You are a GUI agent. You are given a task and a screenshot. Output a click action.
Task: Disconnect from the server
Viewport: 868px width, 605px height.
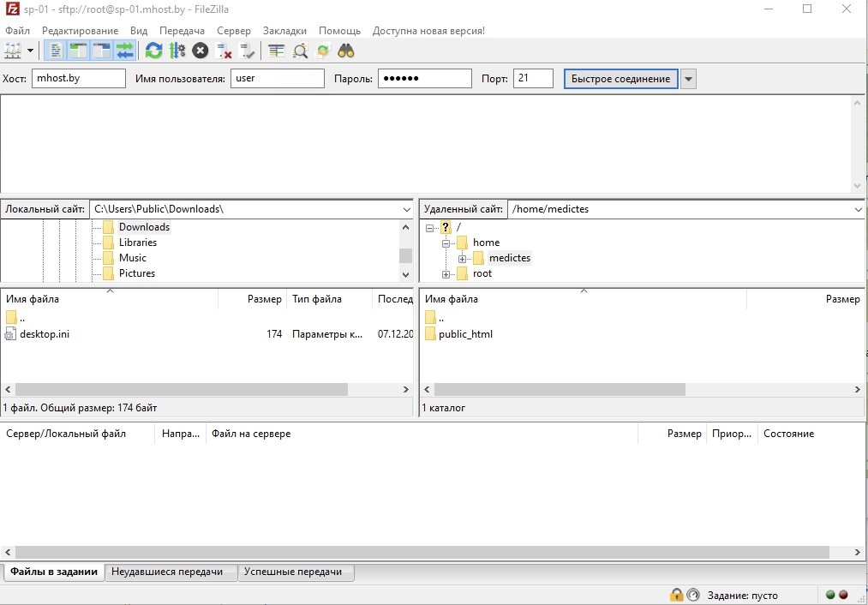[x=224, y=51]
